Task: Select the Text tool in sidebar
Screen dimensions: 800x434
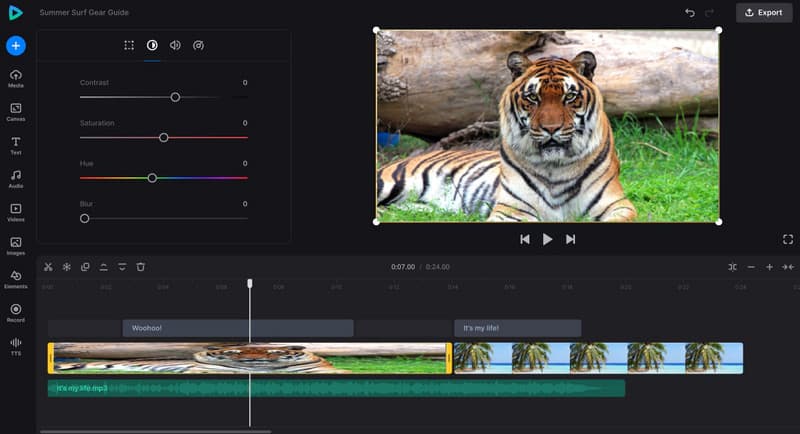Action: (x=16, y=145)
